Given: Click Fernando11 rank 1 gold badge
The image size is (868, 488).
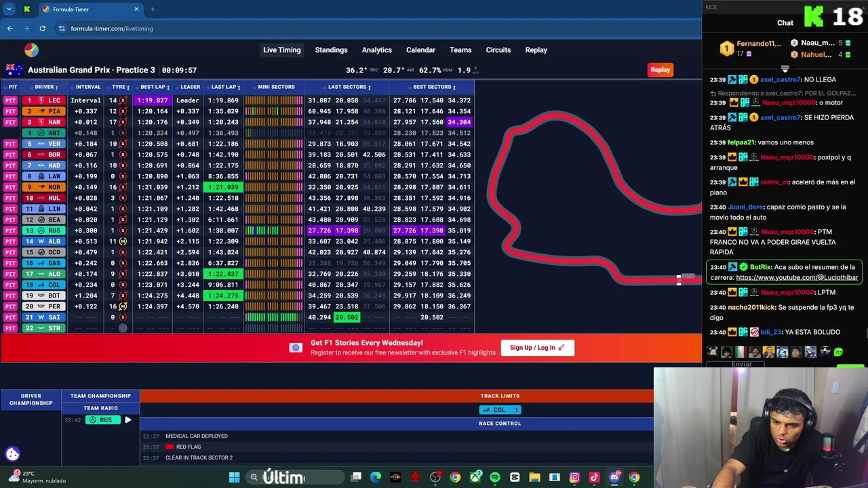Looking at the screenshot, I should (x=726, y=49).
